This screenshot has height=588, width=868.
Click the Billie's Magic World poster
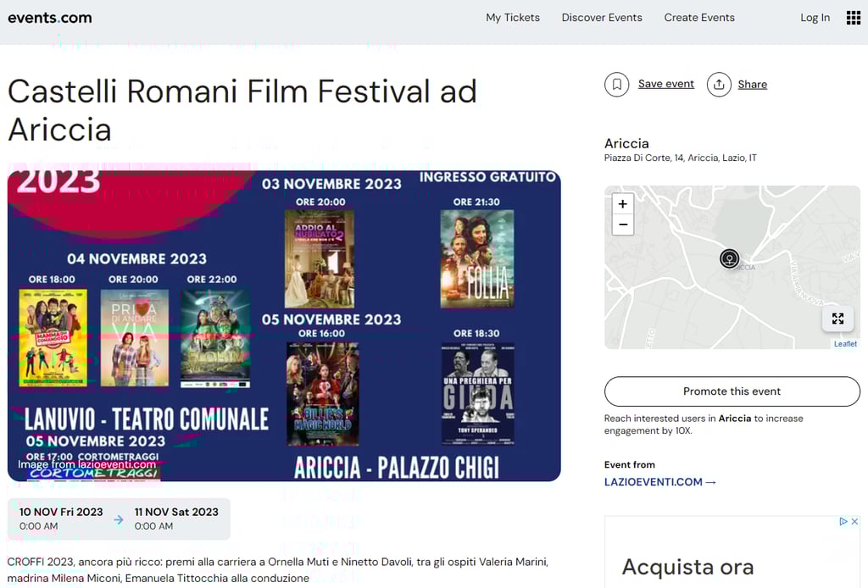pyautogui.click(x=323, y=394)
